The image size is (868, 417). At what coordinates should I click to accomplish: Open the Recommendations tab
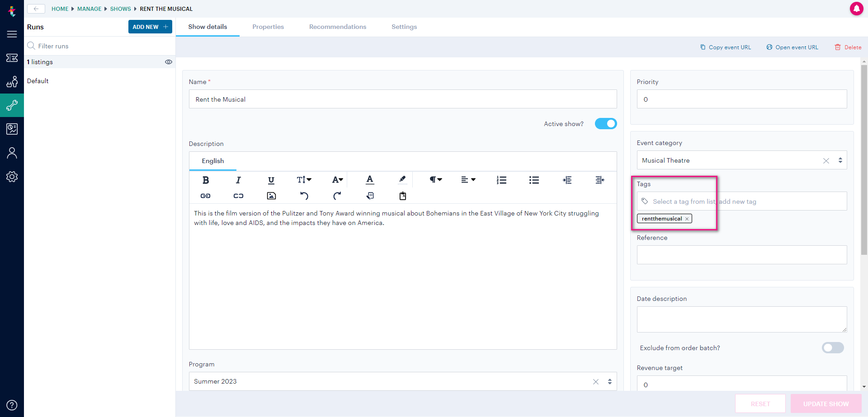click(338, 27)
